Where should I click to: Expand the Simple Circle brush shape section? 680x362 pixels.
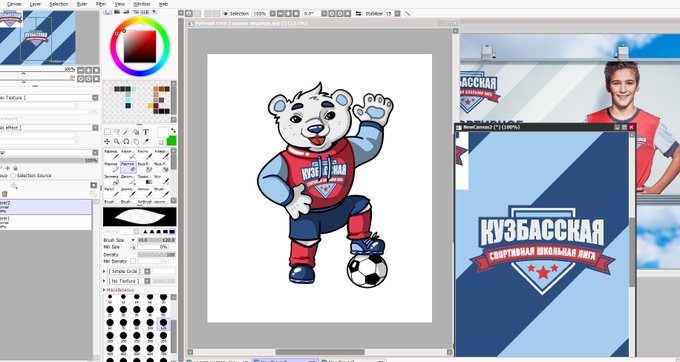pos(105,271)
